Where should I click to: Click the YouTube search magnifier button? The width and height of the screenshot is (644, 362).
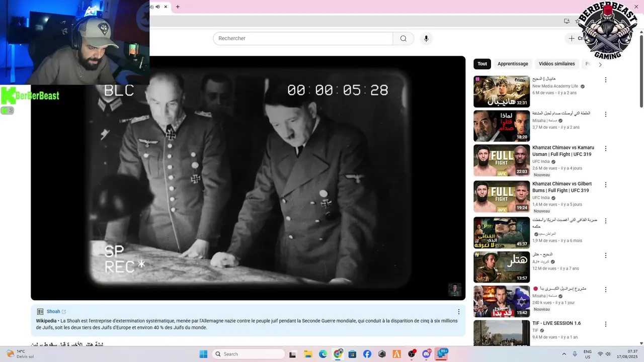404,39
